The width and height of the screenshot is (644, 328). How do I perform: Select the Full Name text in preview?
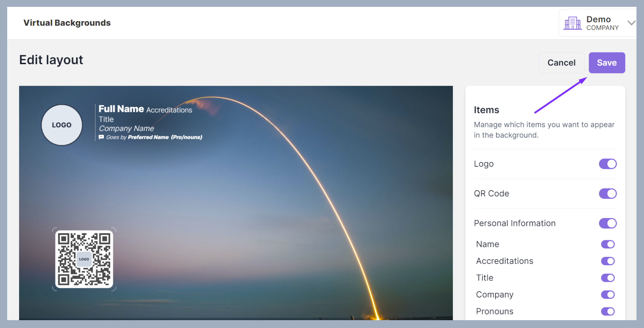tap(121, 109)
